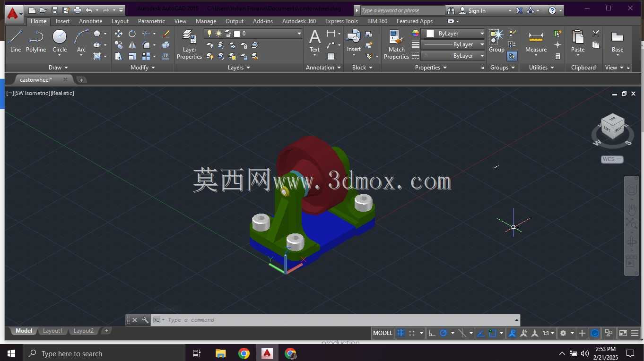Expand the Draw panel
The image size is (644, 361).
point(58,68)
